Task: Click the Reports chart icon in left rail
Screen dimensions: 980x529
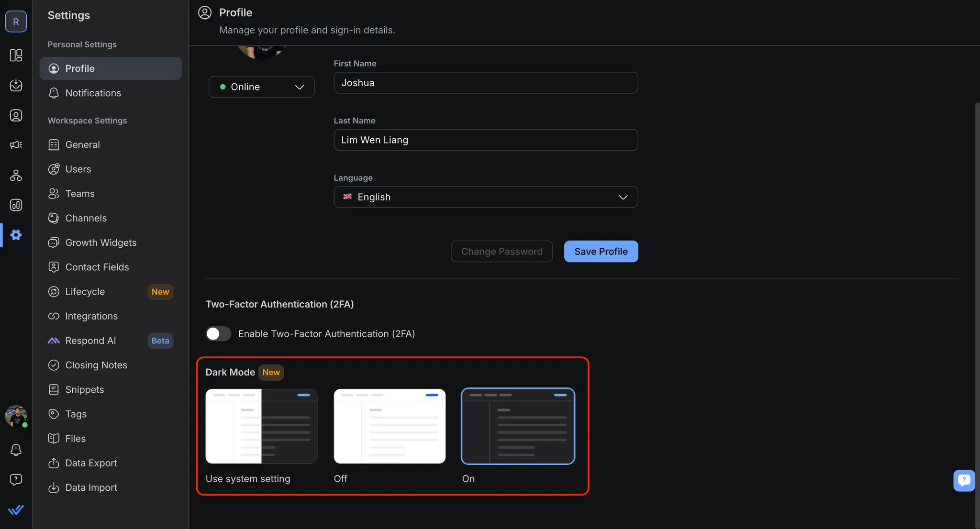Action: pyautogui.click(x=16, y=205)
